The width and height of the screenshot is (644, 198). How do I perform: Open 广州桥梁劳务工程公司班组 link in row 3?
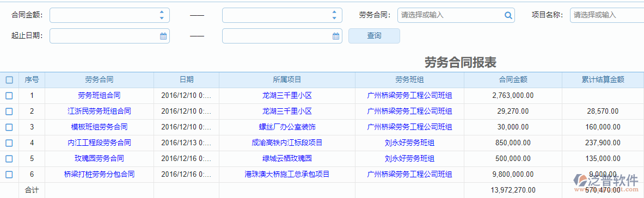coord(409,127)
